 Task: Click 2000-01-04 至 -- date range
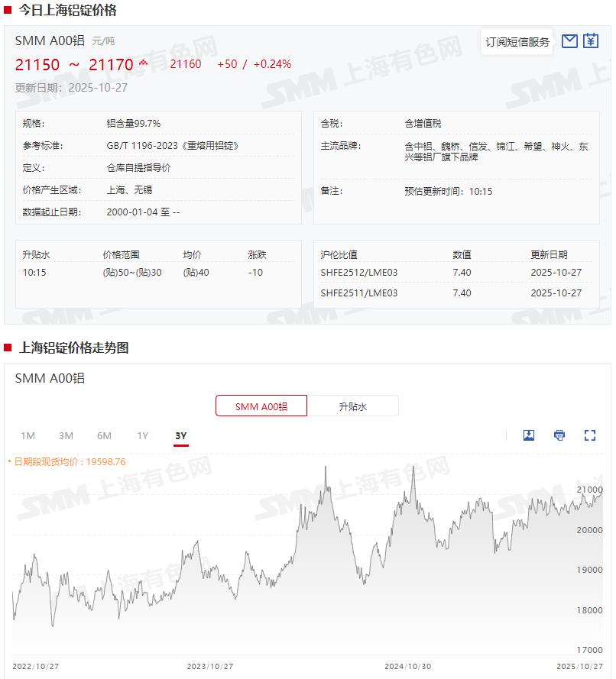tap(143, 212)
